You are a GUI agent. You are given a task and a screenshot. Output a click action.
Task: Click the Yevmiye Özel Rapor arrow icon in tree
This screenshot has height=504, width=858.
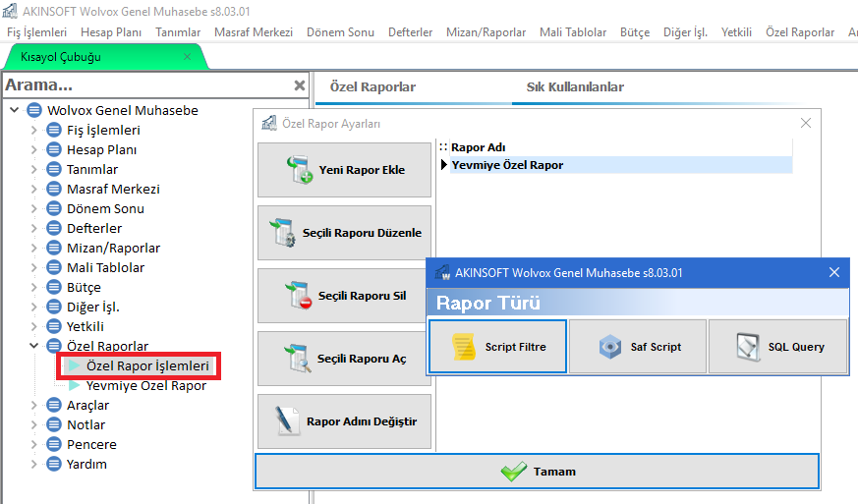[75, 385]
